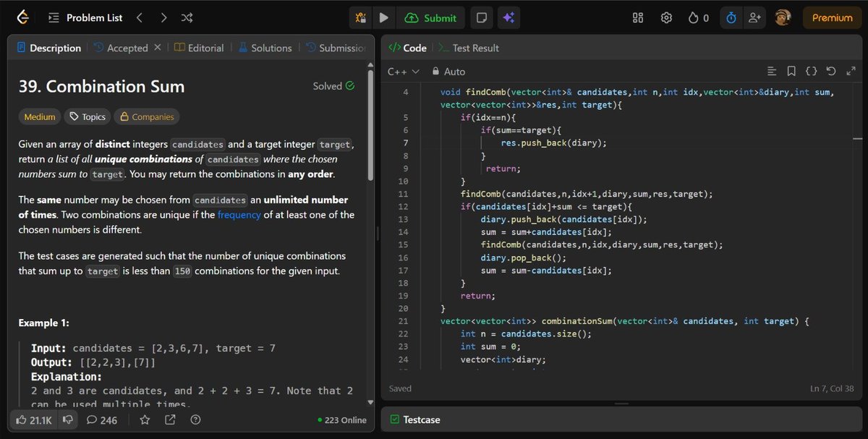Open the C++ language dropdown

[404, 72]
